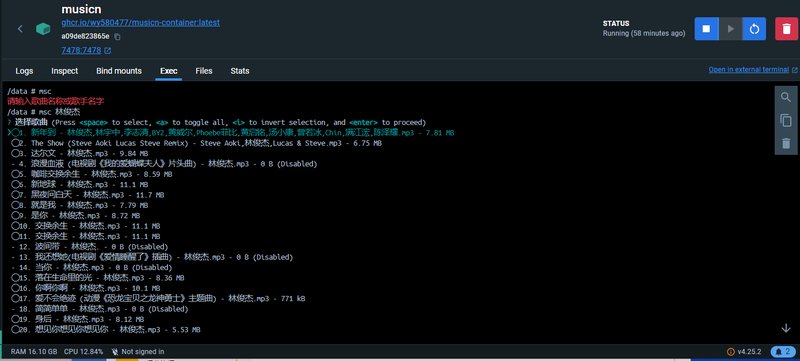Copy terminal contents with the copy icon

point(786,120)
